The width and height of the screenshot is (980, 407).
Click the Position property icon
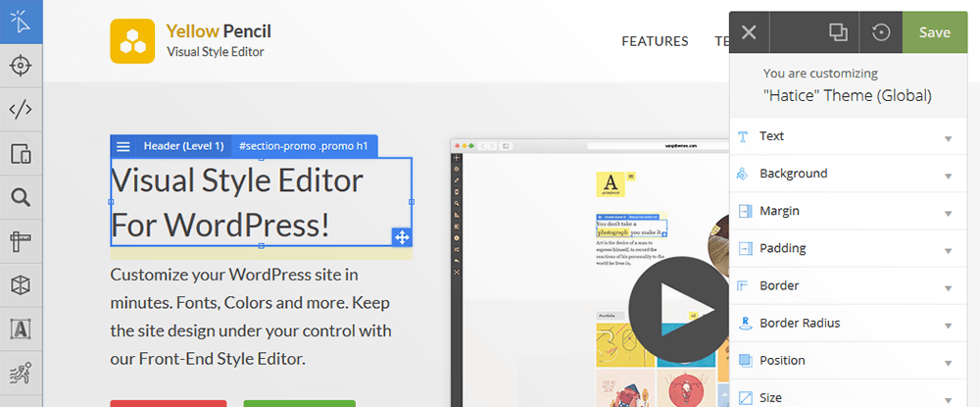(x=744, y=361)
